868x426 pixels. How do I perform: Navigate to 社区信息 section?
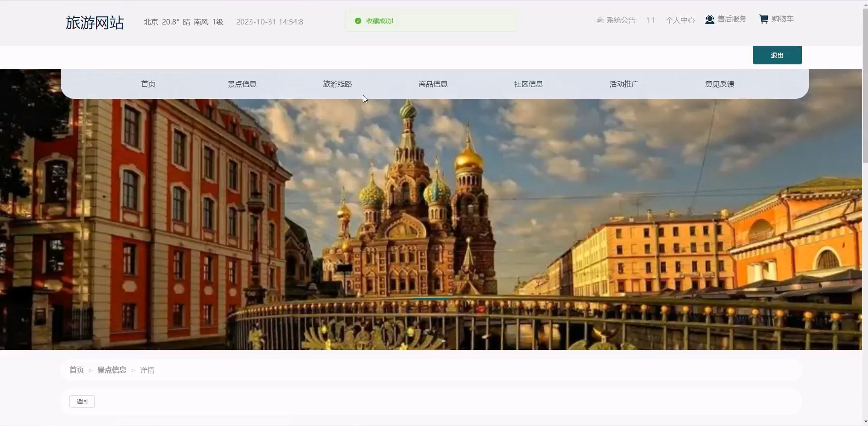[x=528, y=84]
